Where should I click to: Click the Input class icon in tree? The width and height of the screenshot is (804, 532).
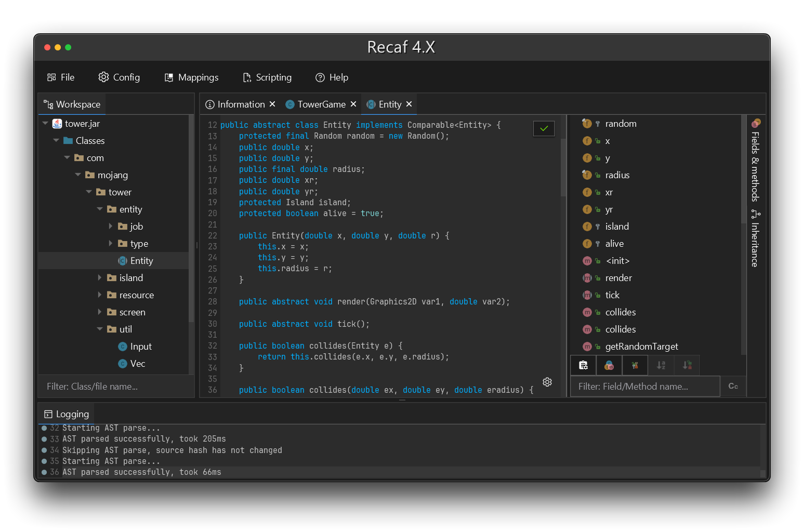click(x=123, y=347)
